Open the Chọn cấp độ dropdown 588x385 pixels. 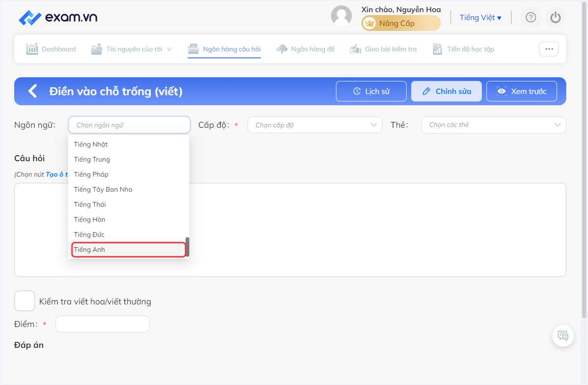[x=315, y=125]
